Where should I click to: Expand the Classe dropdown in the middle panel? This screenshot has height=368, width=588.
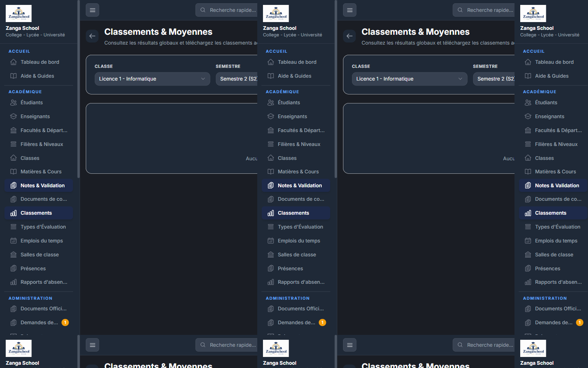[410, 79]
